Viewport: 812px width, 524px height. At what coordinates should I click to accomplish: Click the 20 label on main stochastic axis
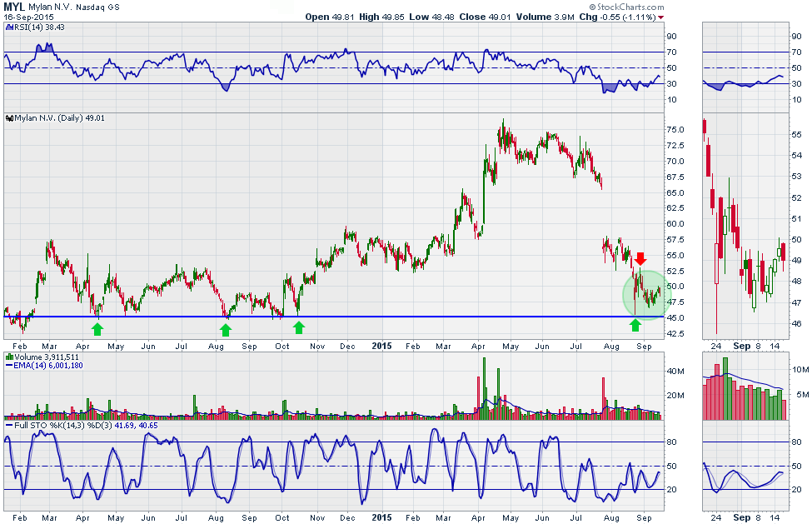pyautogui.click(x=671, y=489)
